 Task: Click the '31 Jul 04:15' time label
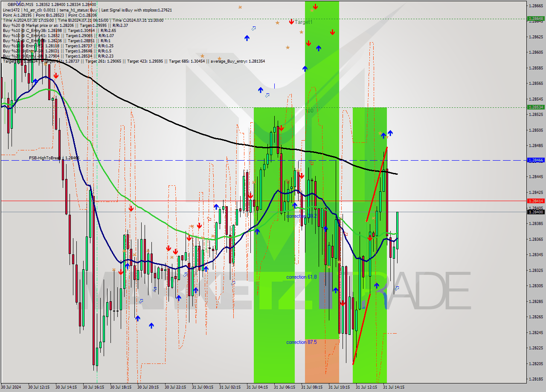point(257,387)
